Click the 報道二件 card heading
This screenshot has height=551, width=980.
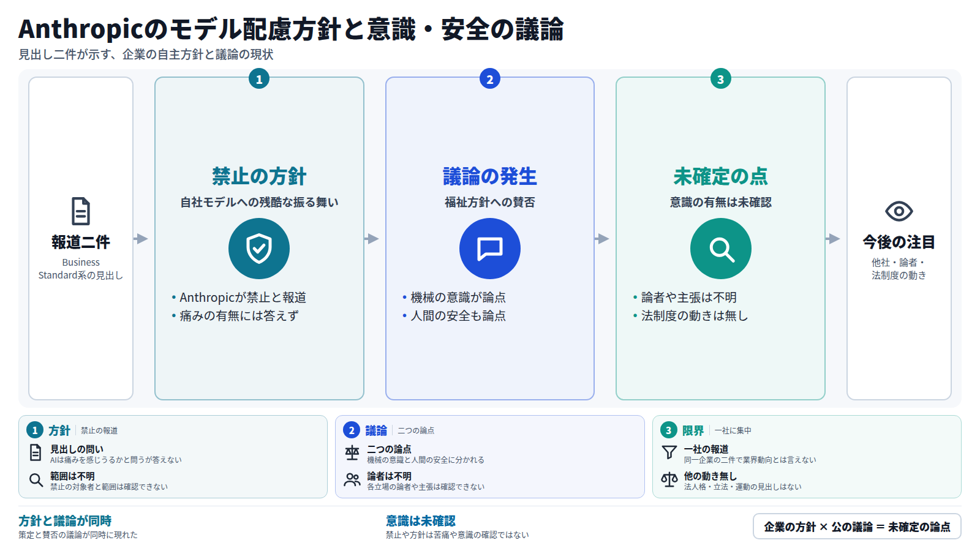click(x=81, y=242)
